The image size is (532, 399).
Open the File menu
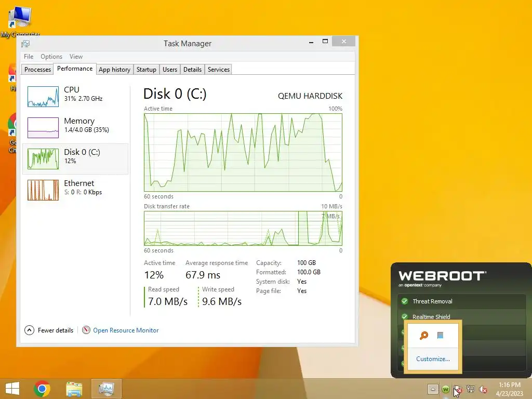coord(29,57)
